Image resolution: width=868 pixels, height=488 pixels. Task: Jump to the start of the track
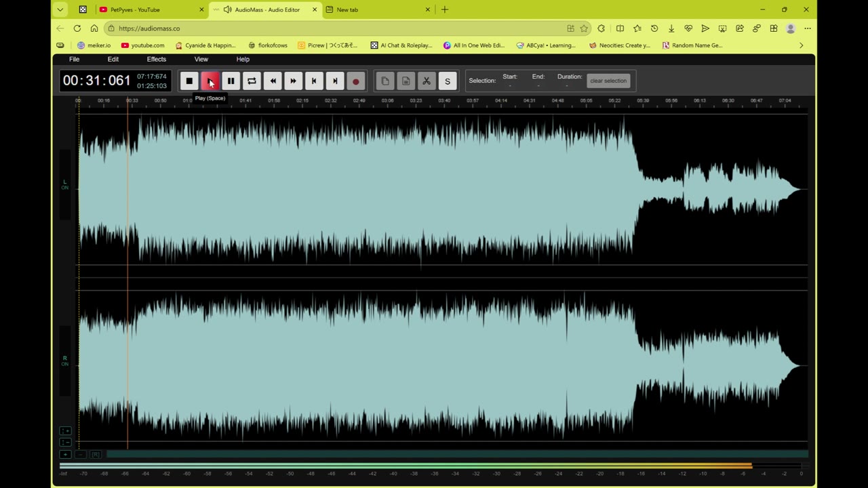point(314,81)
